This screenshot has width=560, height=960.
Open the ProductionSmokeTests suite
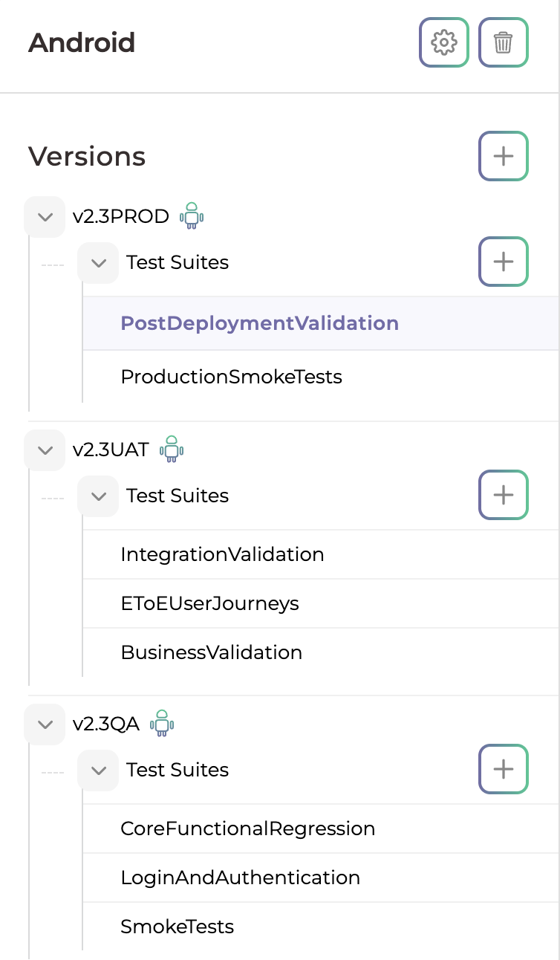(x=231, y=377)
